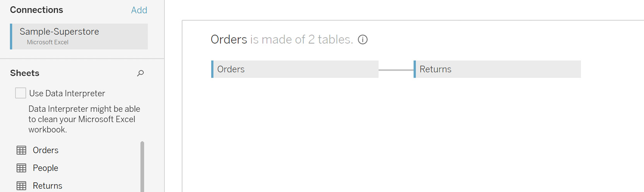Select the Returns table on the canvas

tap(497, 69)
